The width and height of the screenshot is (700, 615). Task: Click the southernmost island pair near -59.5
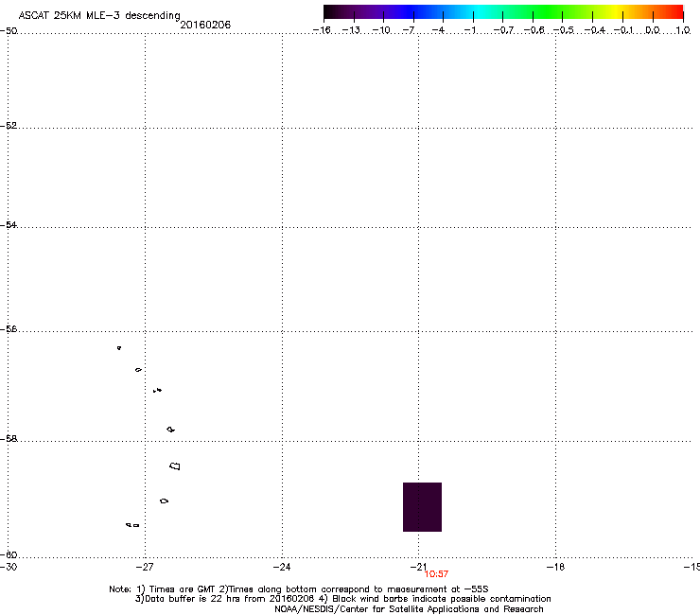pyautogui.click(x=132, y=525)
